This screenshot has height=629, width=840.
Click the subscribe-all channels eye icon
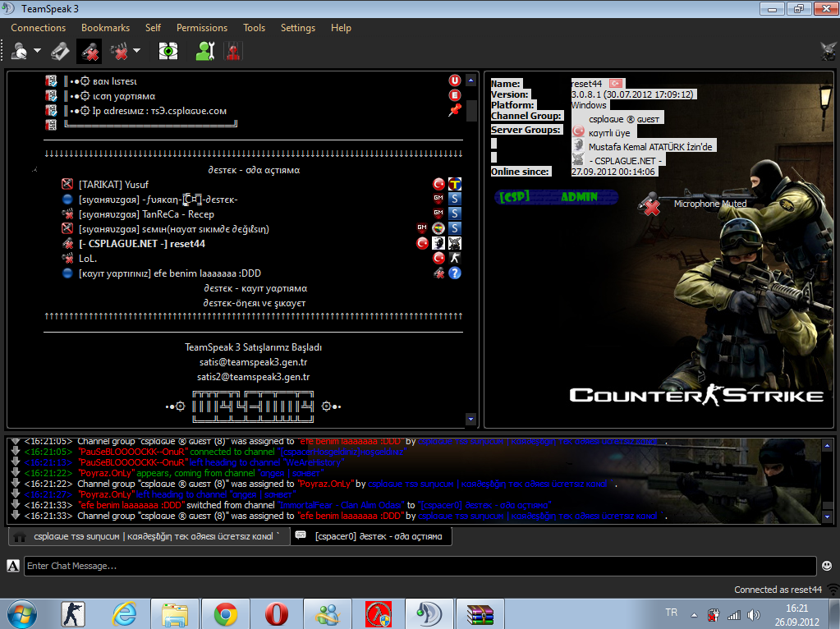168,52
